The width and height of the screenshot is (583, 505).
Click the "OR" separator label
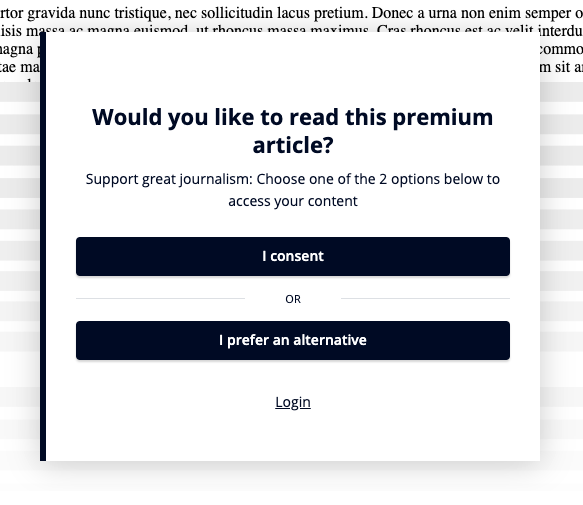point(293,299)
